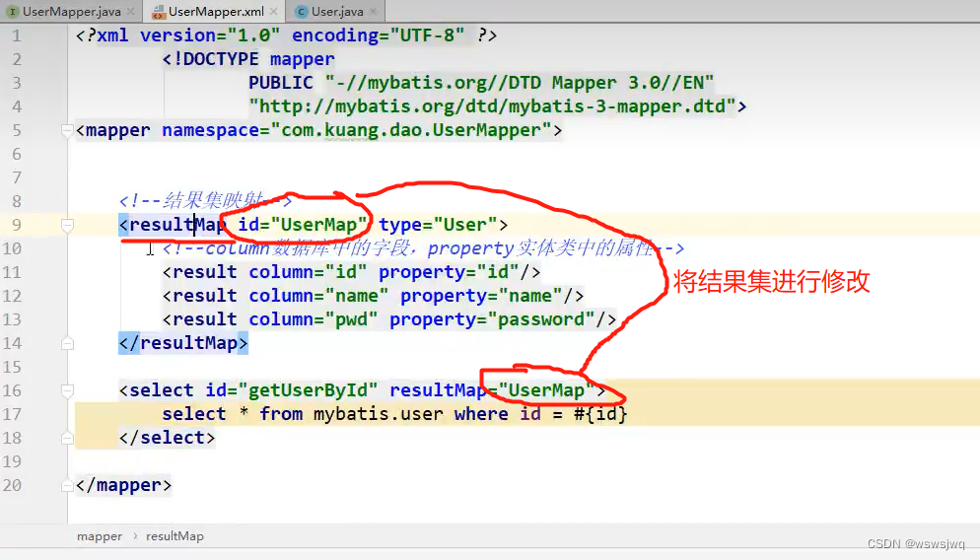This screenshot has height=560, width=980.
Task: Click the SQL where keyword on line 17
Action: tap(481, 414)
